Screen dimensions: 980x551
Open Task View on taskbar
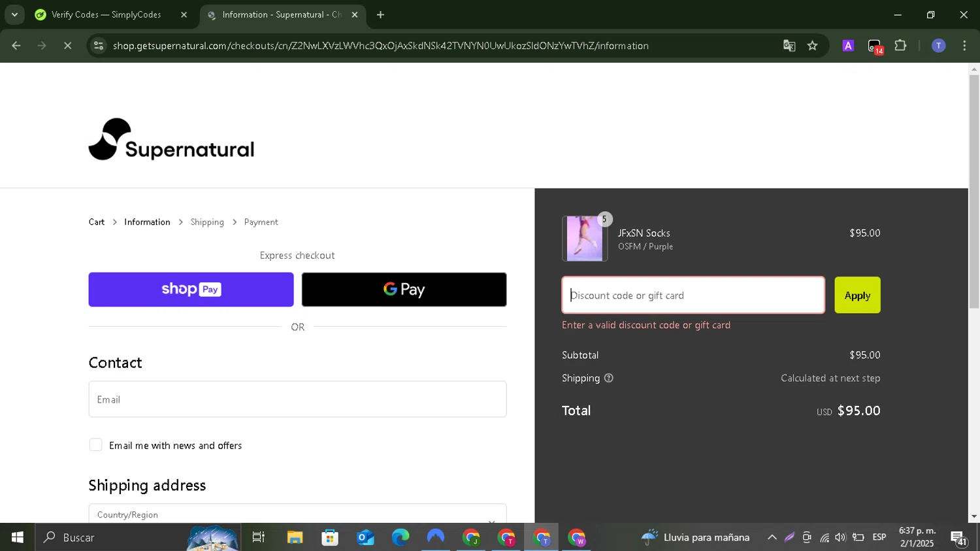pos(259,537)
